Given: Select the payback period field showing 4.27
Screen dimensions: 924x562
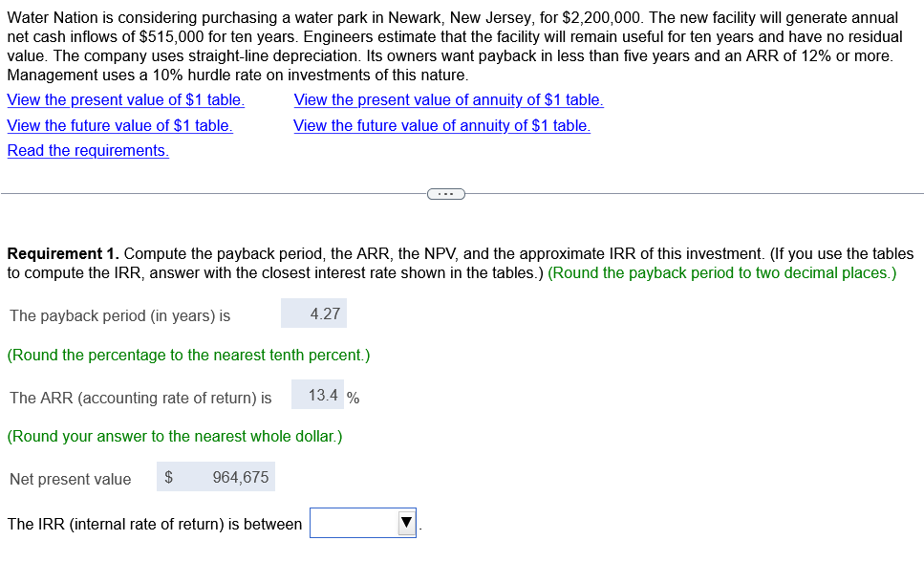Looking at the screenshot, I should click(x=313, y=313).
